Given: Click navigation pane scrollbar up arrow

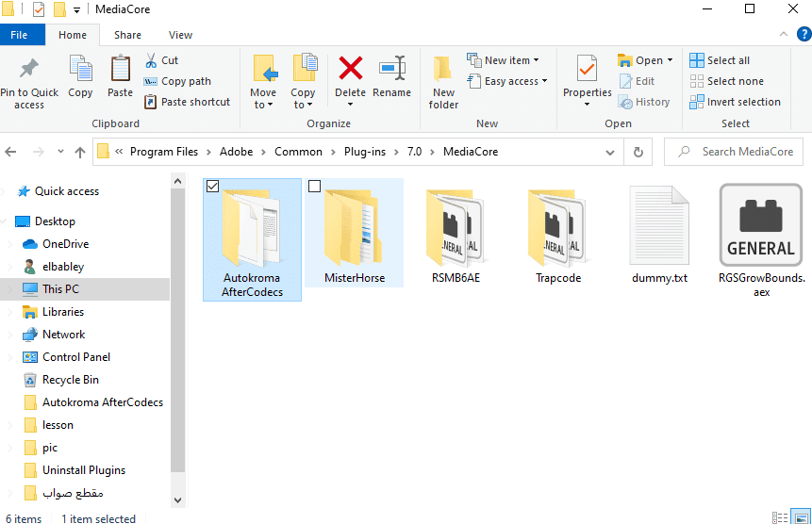Looking at the screenshot, I should click(x=177, y=182).
